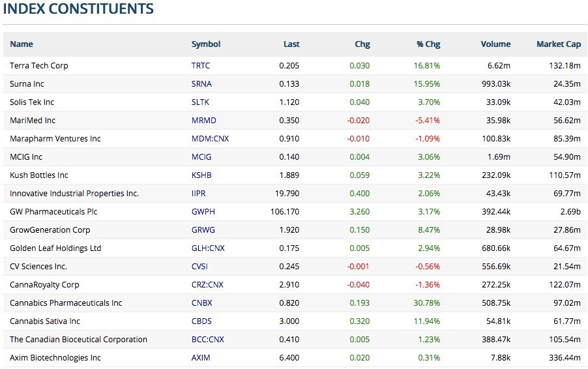The width and height of the screenshot is (588, 369).
Task: Click the 132.18m market cap value
Action: (565, 66)
